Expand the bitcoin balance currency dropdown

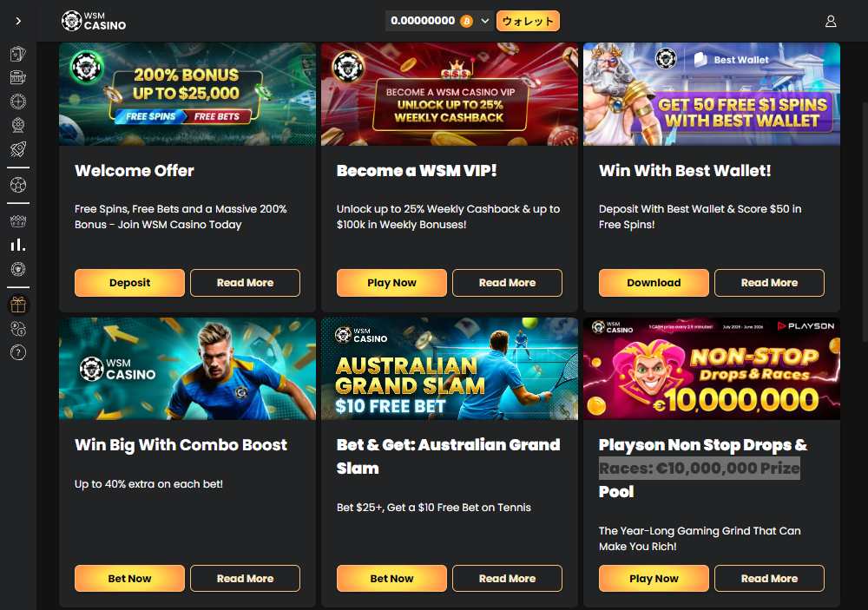(x=485, y=21)
